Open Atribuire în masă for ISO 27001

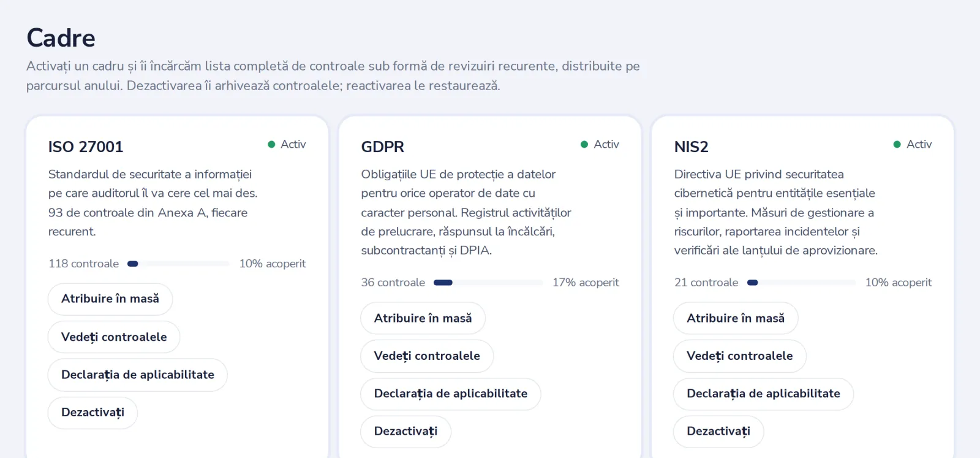click(x=110, y=299)
